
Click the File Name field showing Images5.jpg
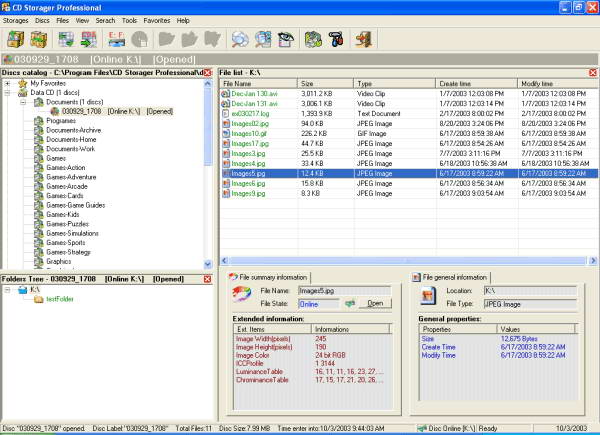tap(345, 291)
